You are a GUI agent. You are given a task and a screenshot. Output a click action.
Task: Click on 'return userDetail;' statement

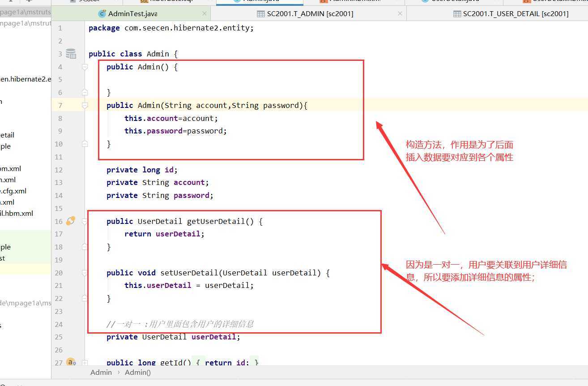164,234
